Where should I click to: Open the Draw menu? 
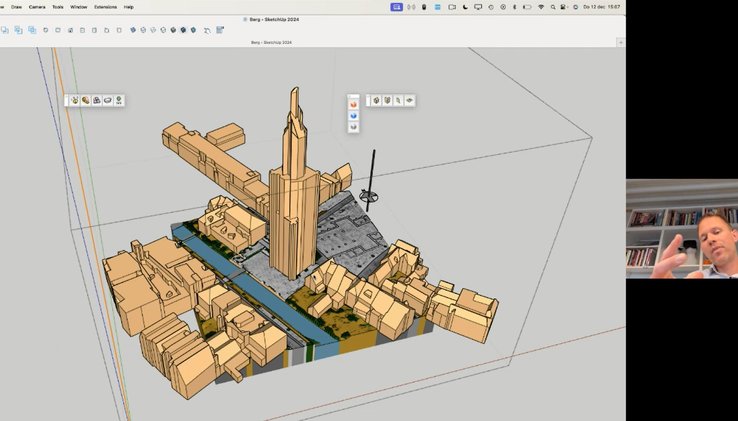point(16,7)
